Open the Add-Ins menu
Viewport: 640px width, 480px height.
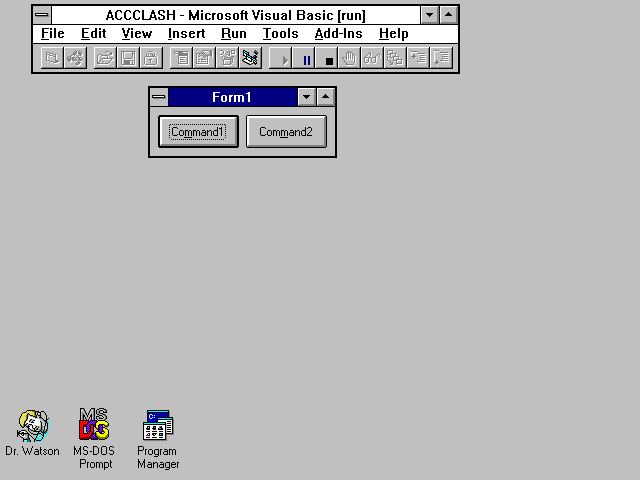(338, 34)
